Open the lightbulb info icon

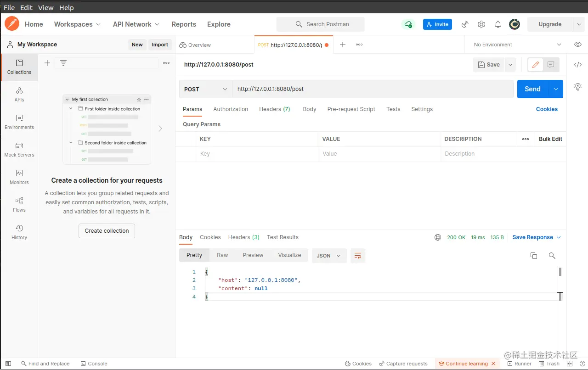pos(578,86)
